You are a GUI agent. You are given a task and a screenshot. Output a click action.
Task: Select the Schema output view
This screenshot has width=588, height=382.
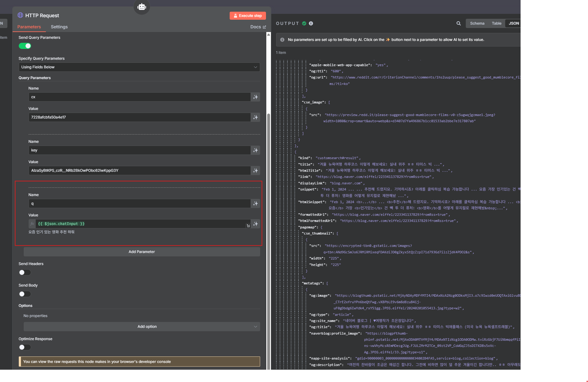(x=477, y=23)
